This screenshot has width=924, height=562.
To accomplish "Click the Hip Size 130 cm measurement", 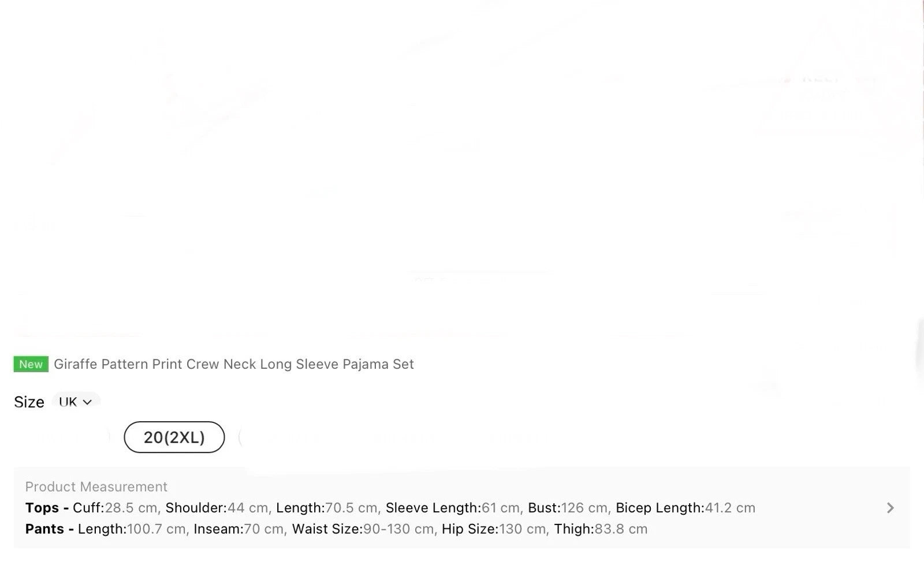I will click(494, 529).
